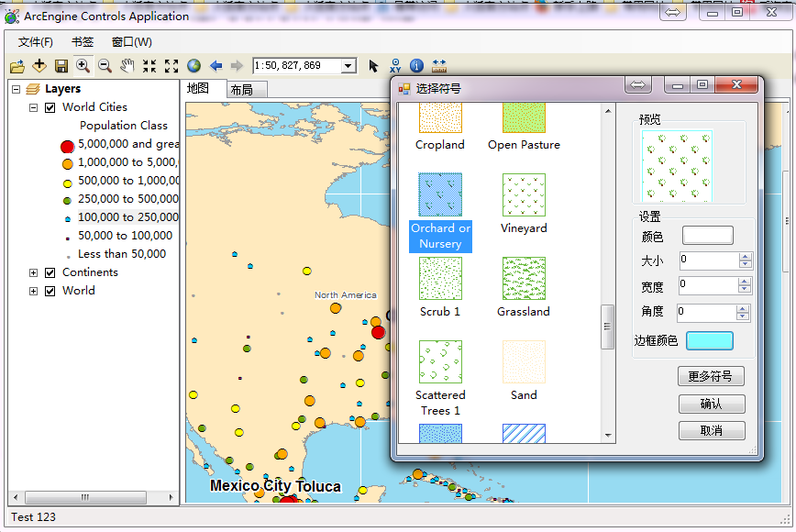The image size is (796, 532).
Task: Click the orange 1,000,000 legend symbol
Action: 68,164
